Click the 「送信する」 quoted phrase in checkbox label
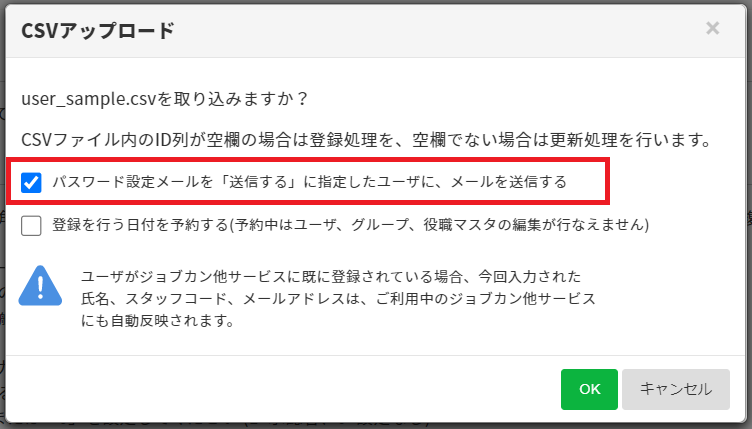 pos(258,182)
